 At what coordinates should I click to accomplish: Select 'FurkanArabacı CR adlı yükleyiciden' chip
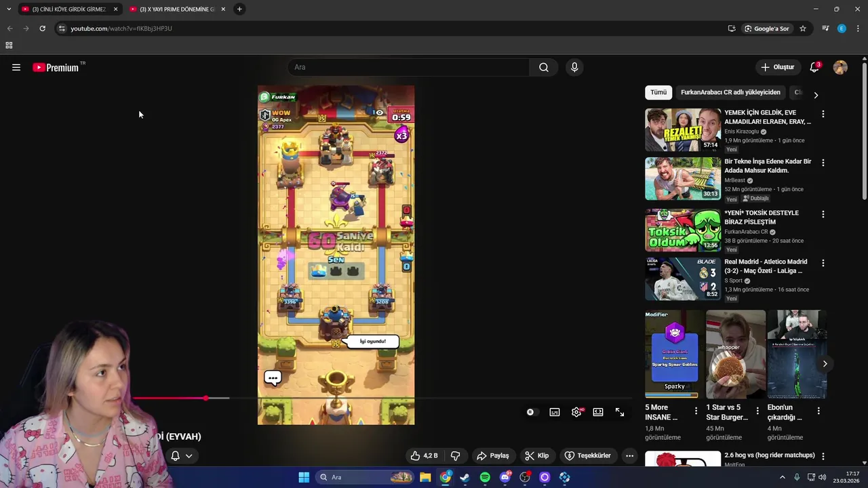tap(730, 92)
